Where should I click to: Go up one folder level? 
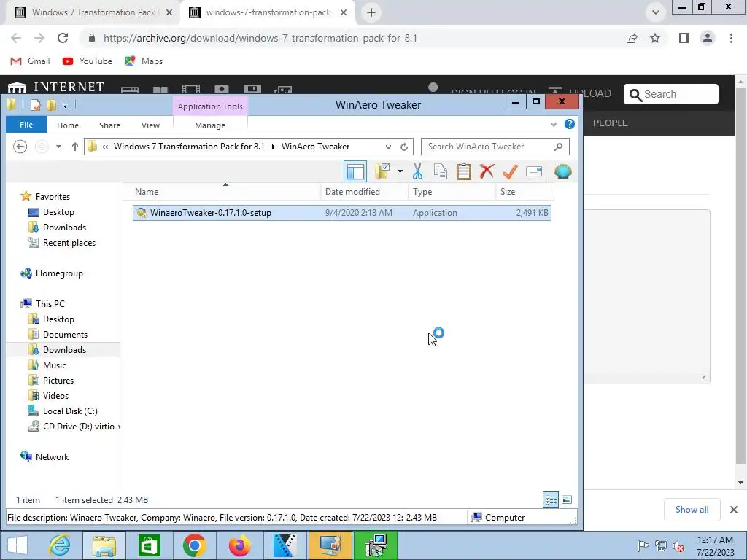[75, 147]
